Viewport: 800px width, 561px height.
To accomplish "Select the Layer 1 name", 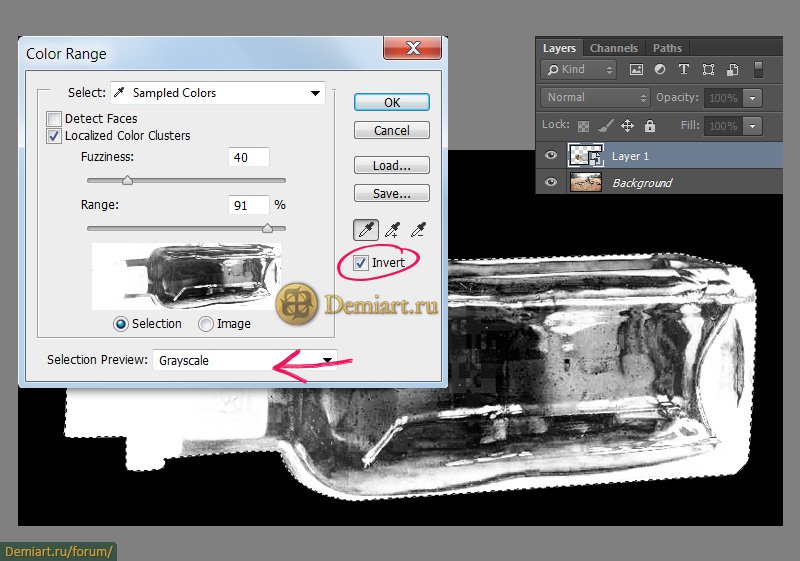I will click(630, 156).
